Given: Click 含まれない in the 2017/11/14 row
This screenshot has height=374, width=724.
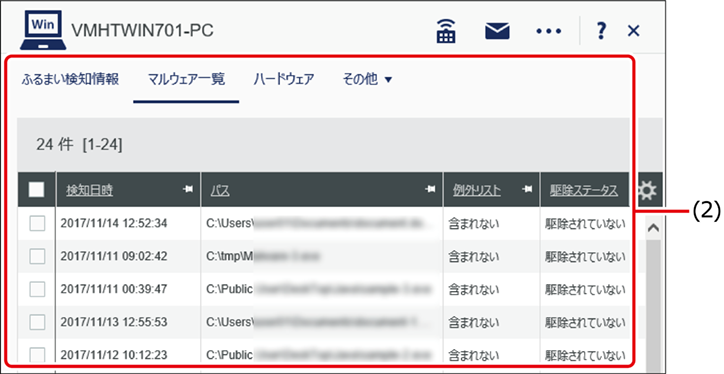Looking at the screenshot, I should pyautogui.click(x=474, y=223).
